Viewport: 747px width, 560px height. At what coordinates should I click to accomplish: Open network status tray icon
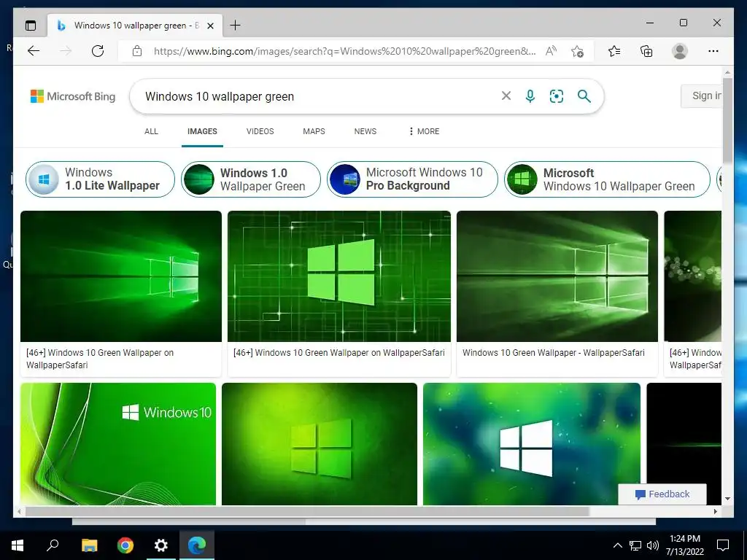click(635, 545)
